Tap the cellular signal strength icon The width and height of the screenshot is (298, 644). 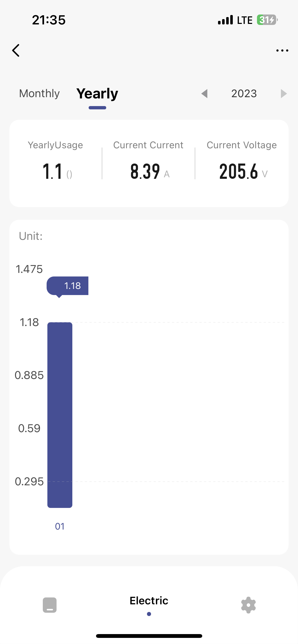225,20
